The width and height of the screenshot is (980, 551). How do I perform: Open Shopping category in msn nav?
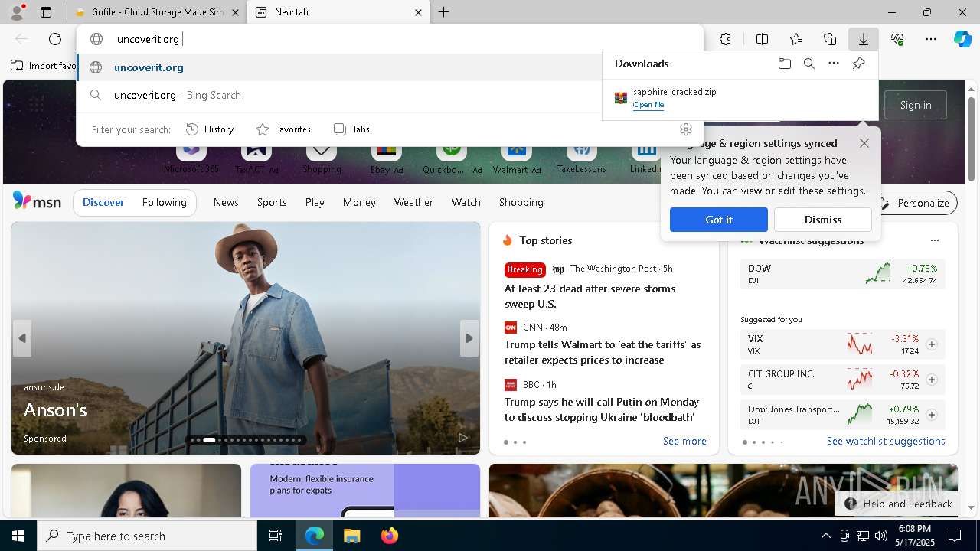(521, 202)
